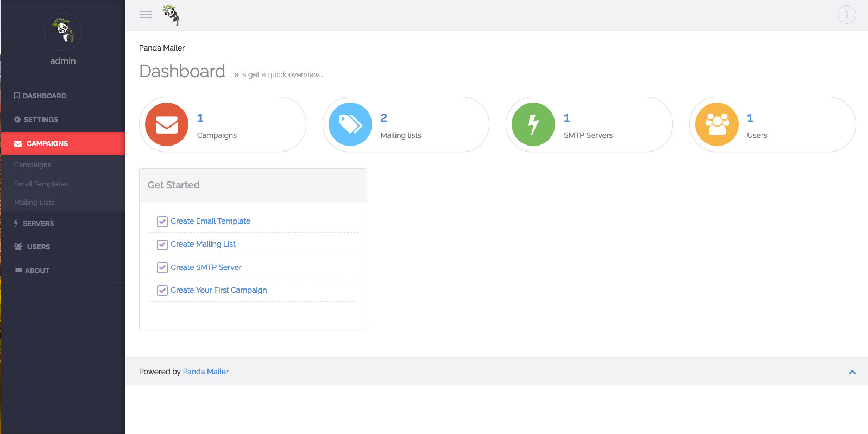Open Settings in the sidebar
Screen dimensions: 868x434
tap(41, 119)
